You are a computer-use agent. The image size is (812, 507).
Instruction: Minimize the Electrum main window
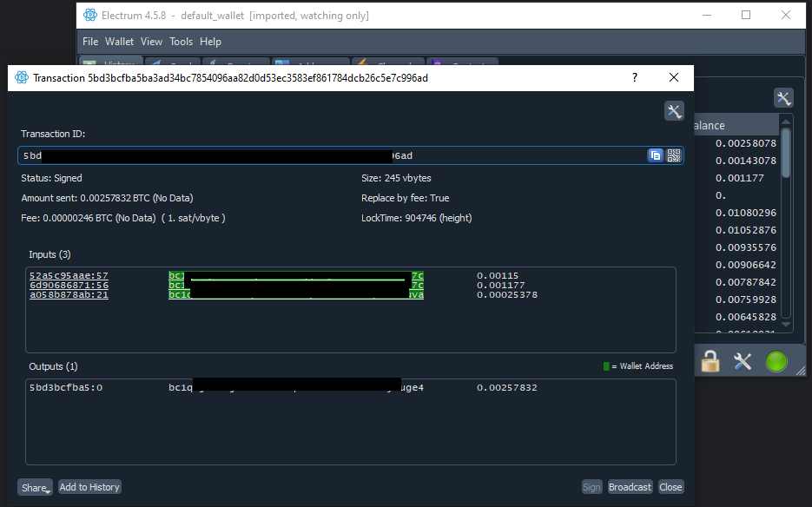pos(706,15)
